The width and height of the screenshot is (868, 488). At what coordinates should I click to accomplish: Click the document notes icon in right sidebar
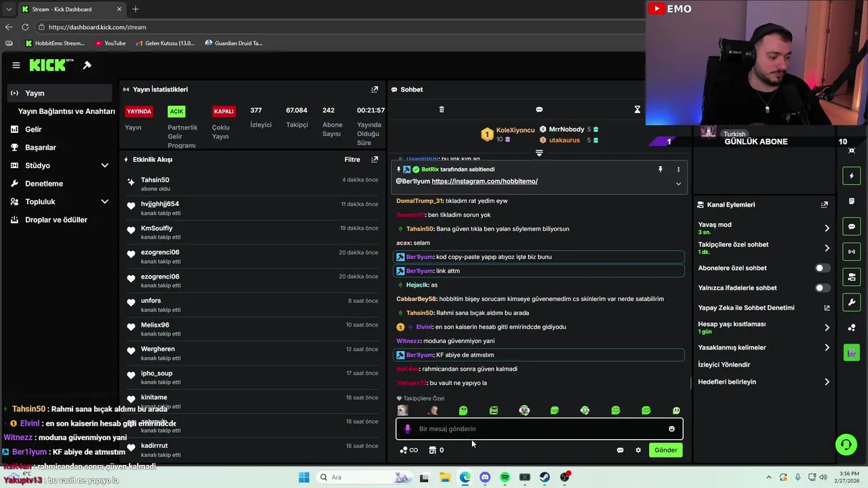pyautogui.click(x=852, y=201)
